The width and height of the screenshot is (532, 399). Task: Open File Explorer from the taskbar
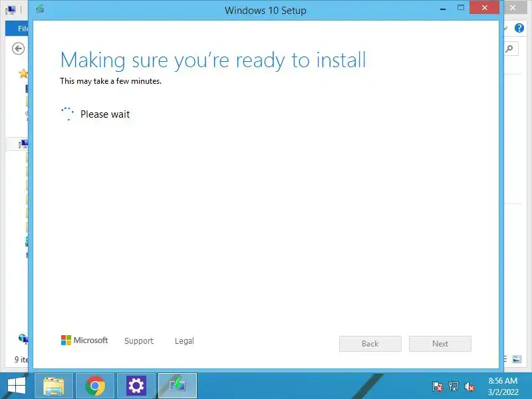click(54, 386)
